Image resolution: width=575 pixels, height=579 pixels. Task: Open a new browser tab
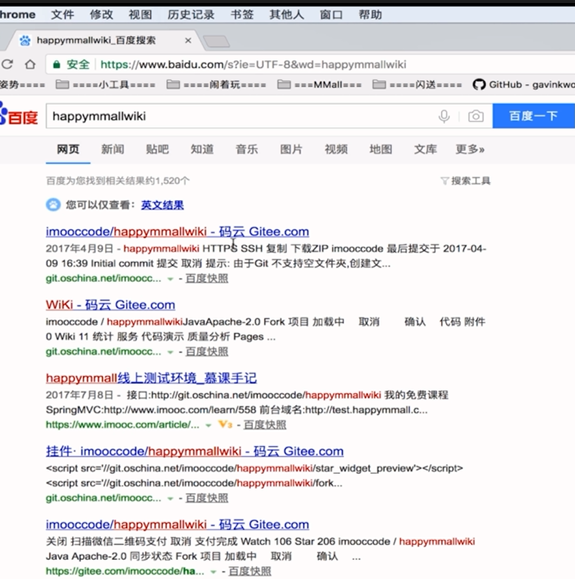pos(217,41)
